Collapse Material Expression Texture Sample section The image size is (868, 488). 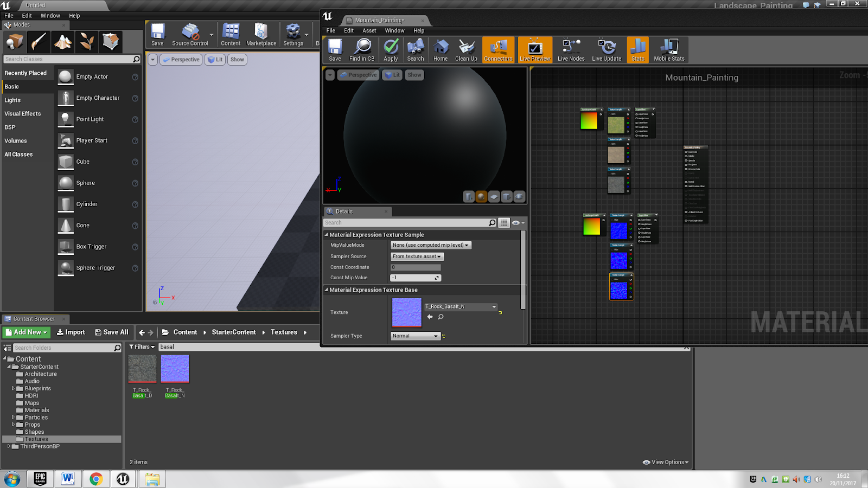click(327, 235)
